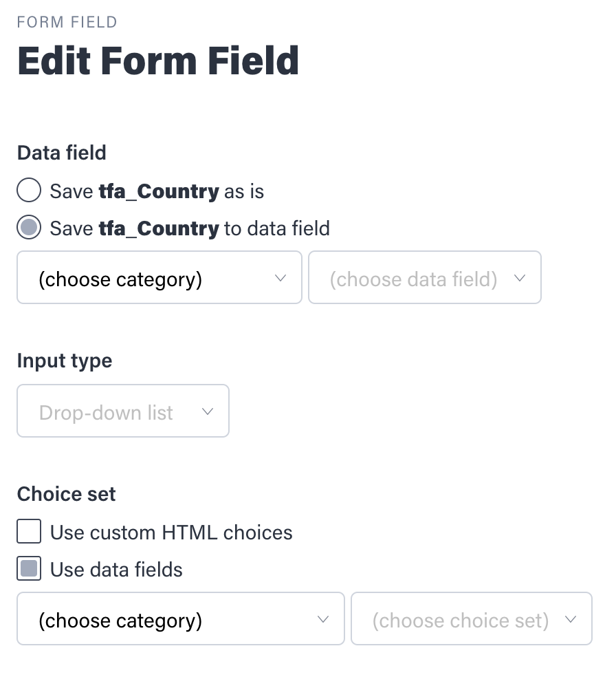Enable Use custom HTML choices
The height and width of the screenshot is (677, 616).
click(x=28, y=531)
